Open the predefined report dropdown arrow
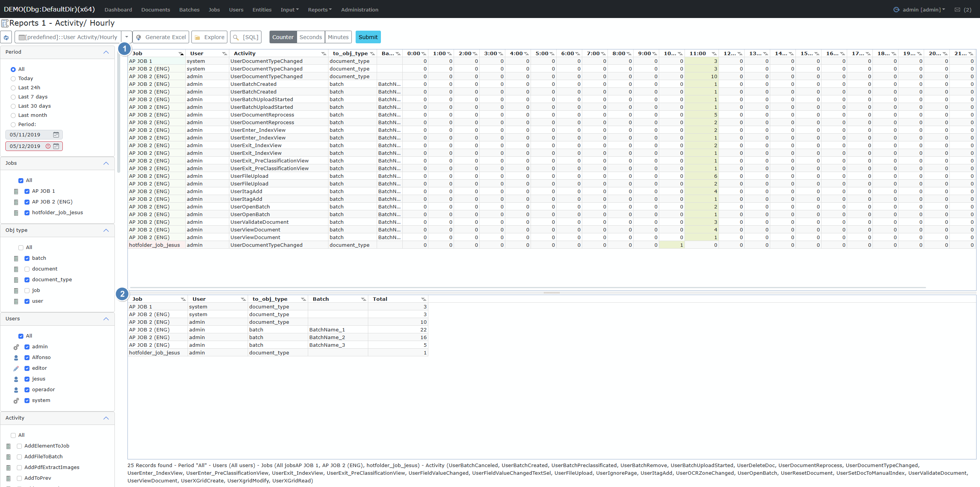 click(x=127, y=37)
